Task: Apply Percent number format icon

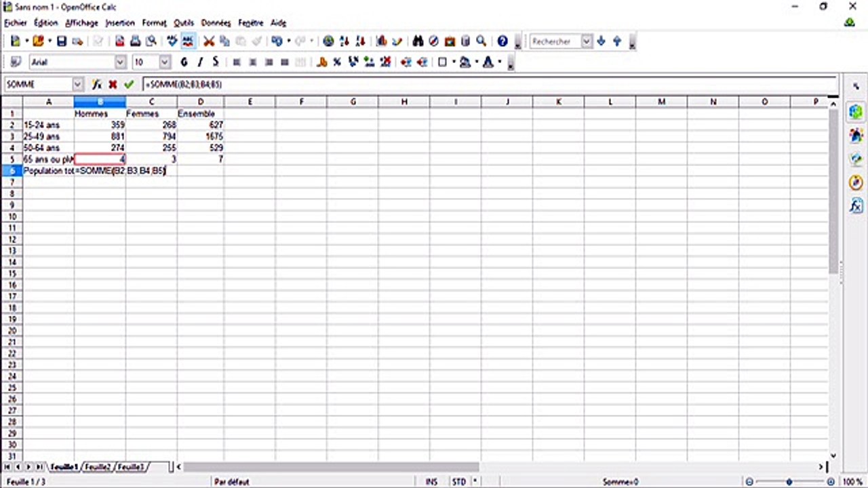Action: [x=337, y=62]
